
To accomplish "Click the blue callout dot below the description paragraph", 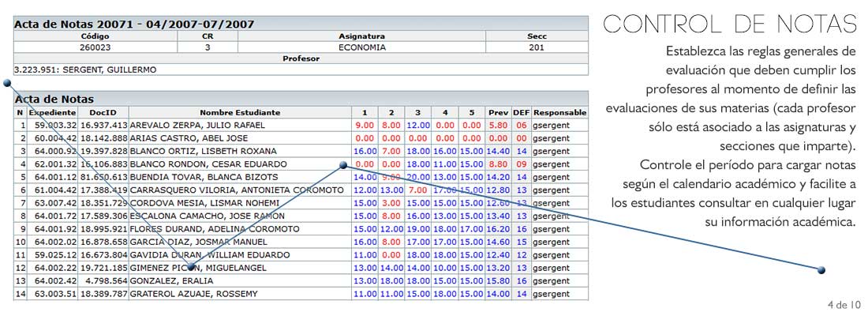I will [821, 270].
